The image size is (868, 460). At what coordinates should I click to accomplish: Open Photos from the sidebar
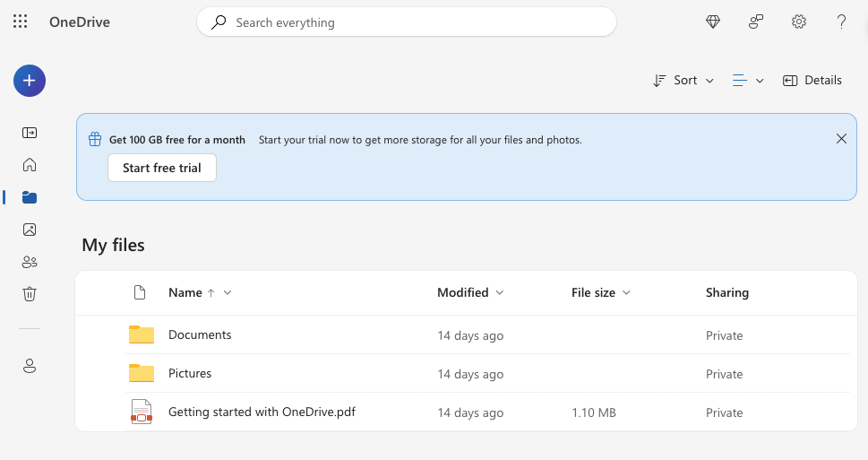coord(30,230)
